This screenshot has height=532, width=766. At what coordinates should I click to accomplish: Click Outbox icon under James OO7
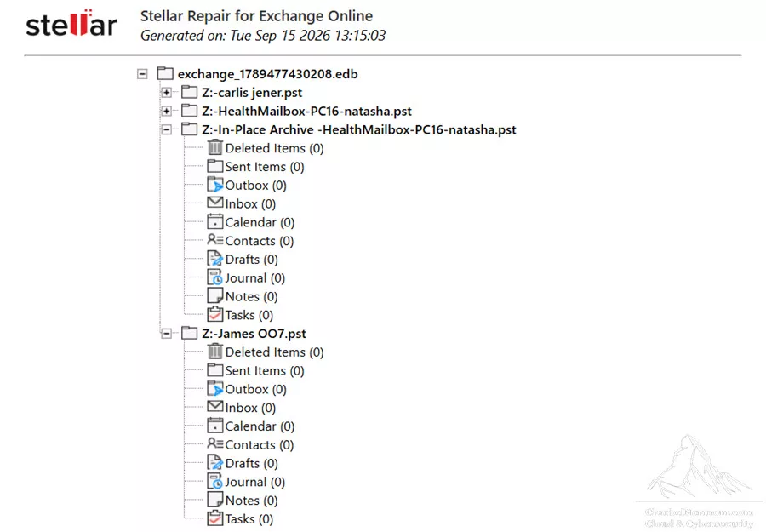tap(215, 388)
